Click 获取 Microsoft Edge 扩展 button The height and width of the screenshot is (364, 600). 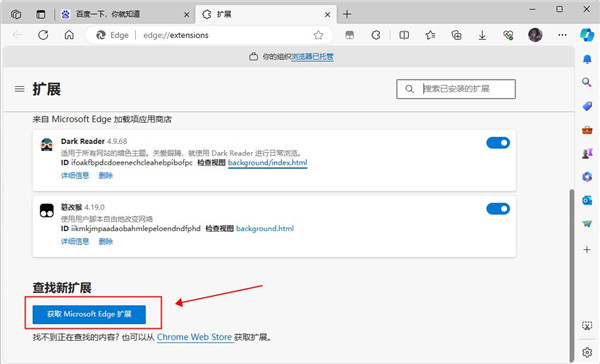(89, 314)
